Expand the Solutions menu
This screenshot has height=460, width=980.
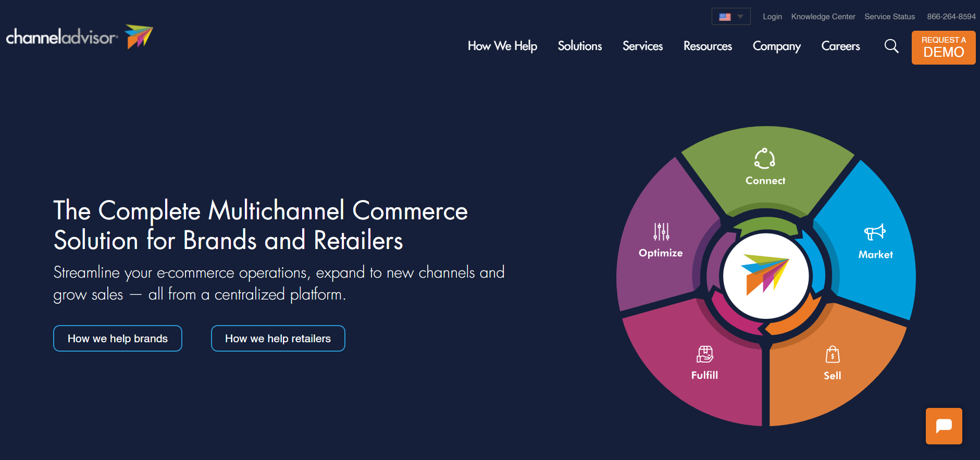click(x=580, y=46)
